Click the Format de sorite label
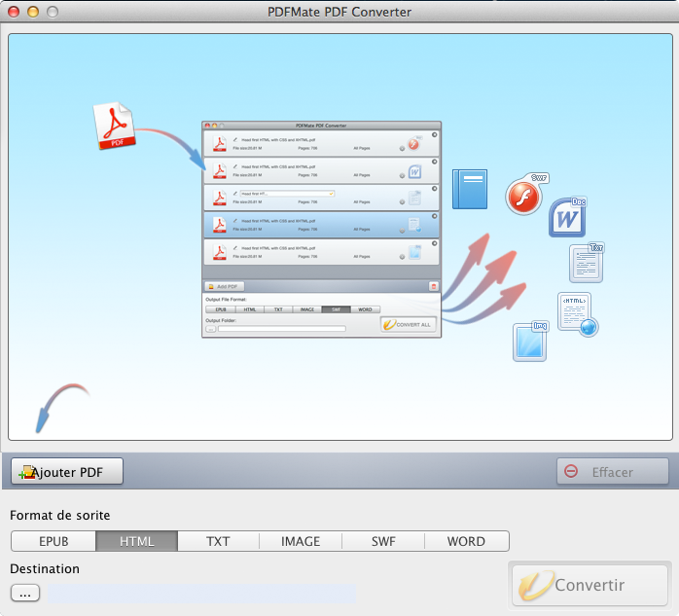Screen dimensions: 679x616 click(x=59, y=515)
